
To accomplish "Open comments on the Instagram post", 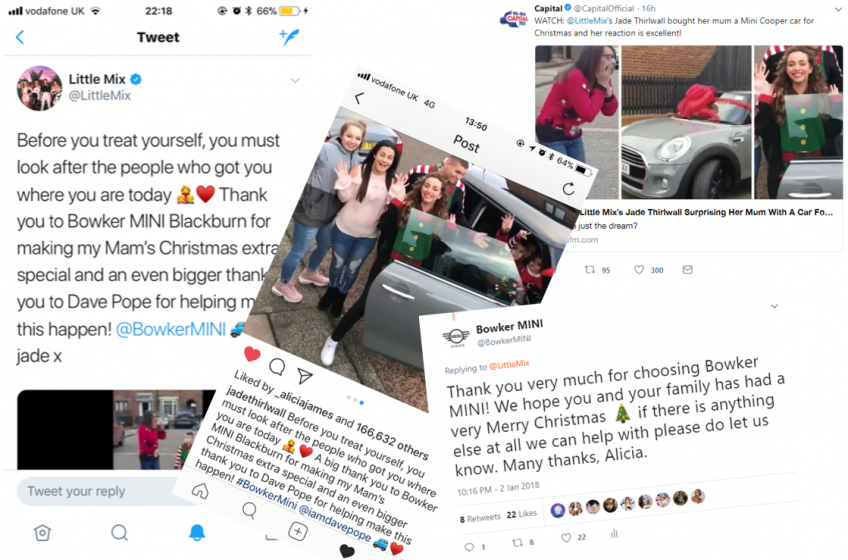I will click(x=277, y=366).
